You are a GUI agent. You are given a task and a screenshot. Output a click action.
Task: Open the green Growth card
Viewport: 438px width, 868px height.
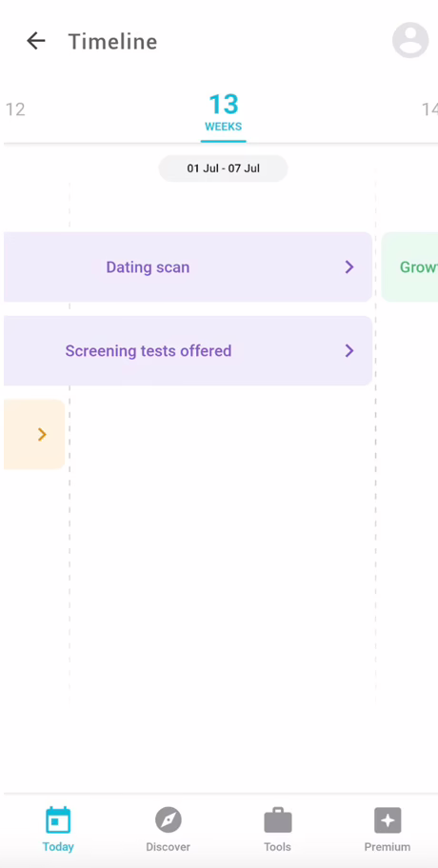click(409, 266)
